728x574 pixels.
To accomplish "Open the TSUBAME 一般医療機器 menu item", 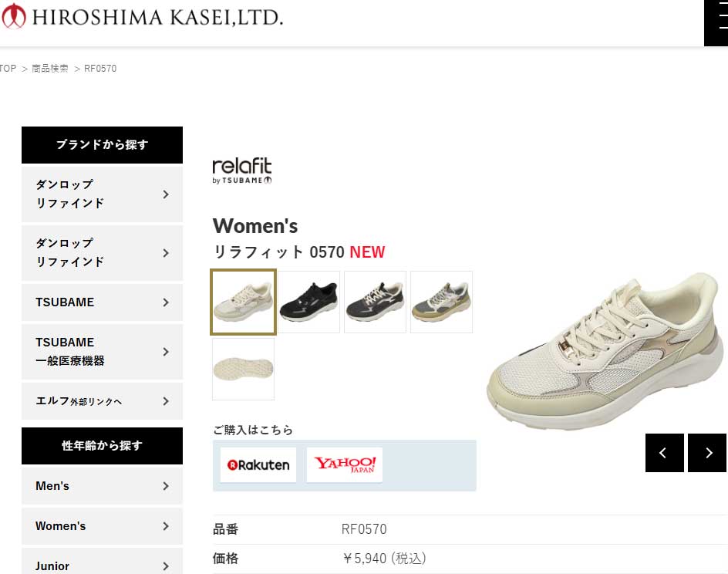I will [x=102, y=352].
